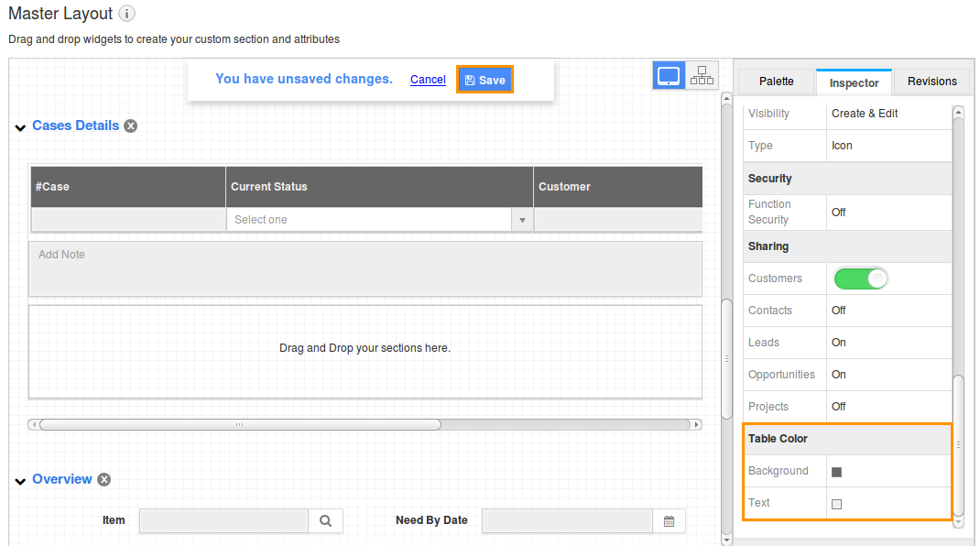Remove the Cases Details section
The height and width of the screenshot is (546, 980).
tap(131, 126)
